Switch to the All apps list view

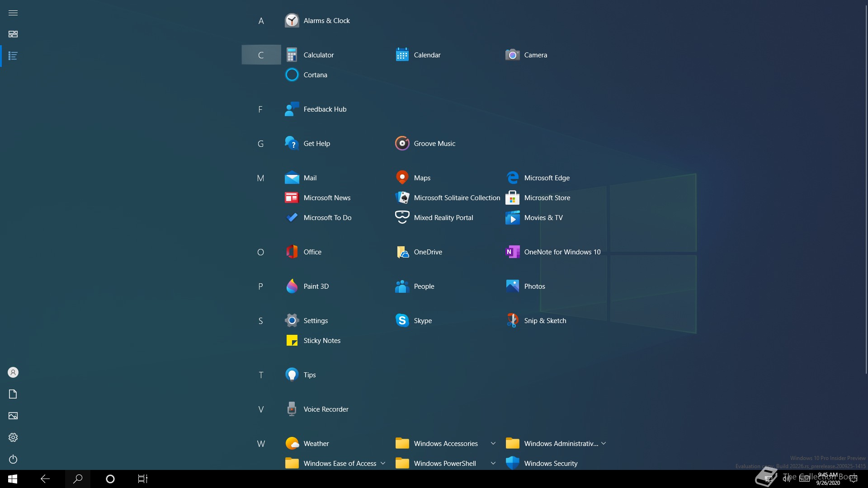point(13,56)
